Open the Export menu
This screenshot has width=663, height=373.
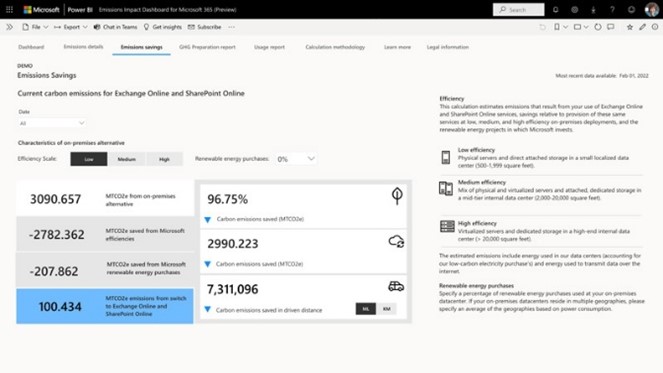point(71,27)
